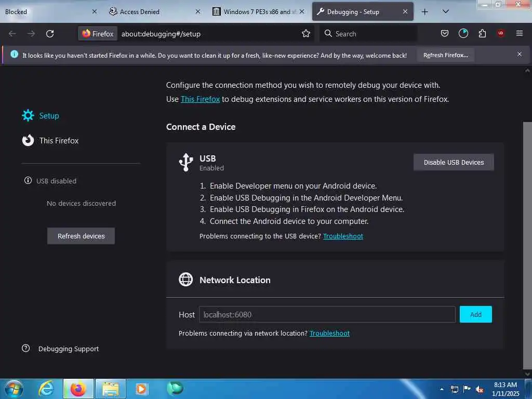Click the Firefox identity badge in address bar
Viewport: 532px width, 399px height.
(98, 34)
